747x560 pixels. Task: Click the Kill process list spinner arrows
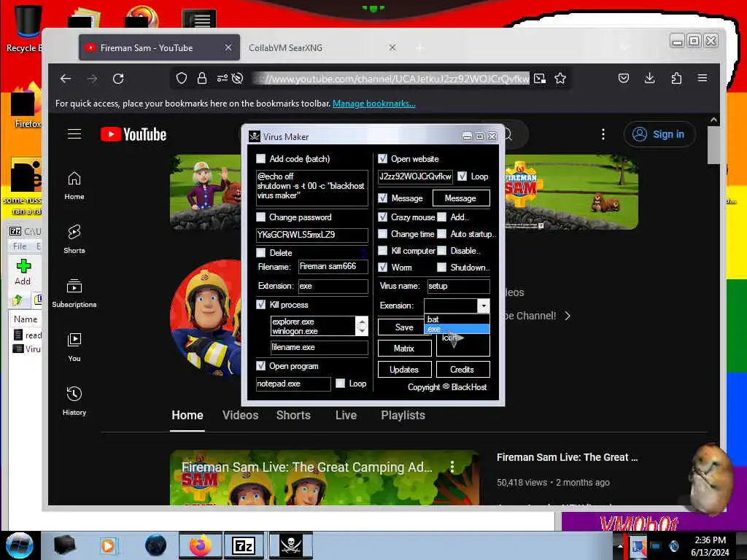pos(362,326)
